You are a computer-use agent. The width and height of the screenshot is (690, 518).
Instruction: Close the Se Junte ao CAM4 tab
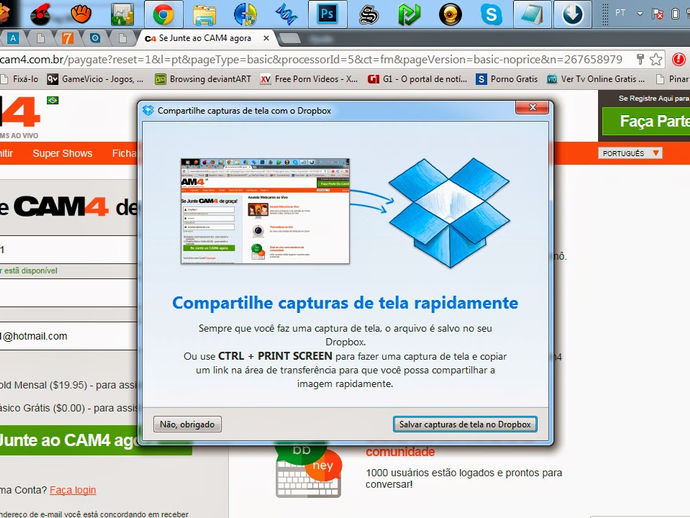tap(266, 39)
